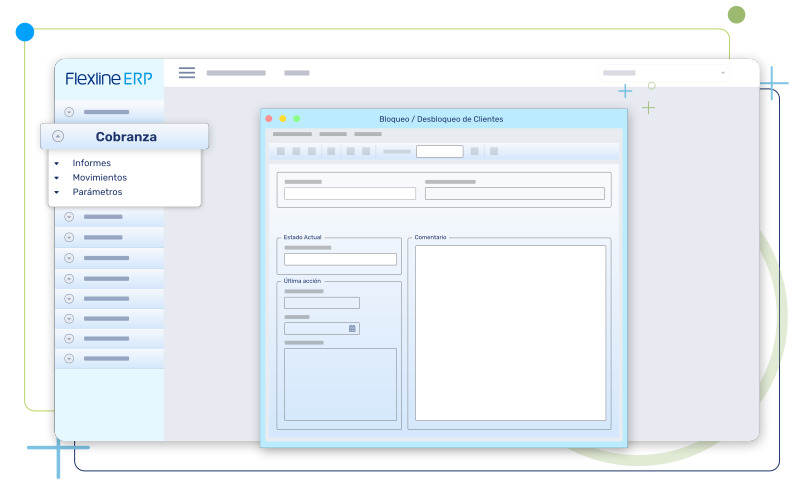Click the Flexline ERP logo
Screen dimensions: 800x500
coord(109,79)
